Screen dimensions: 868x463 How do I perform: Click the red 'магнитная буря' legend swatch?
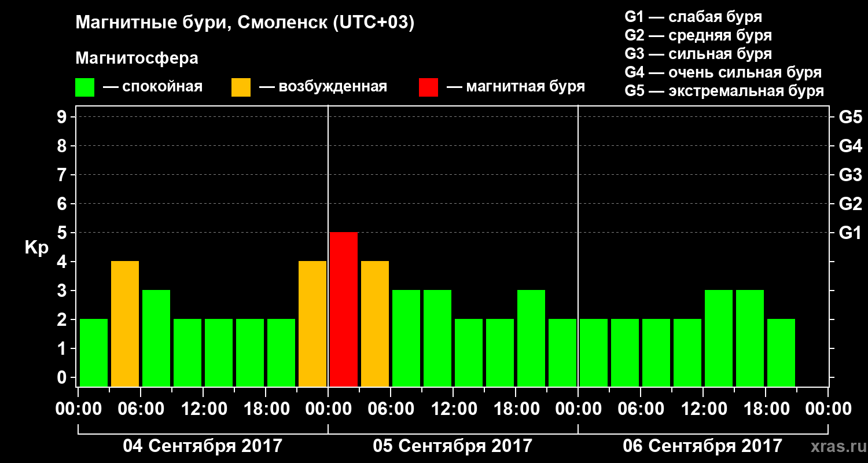428,87
